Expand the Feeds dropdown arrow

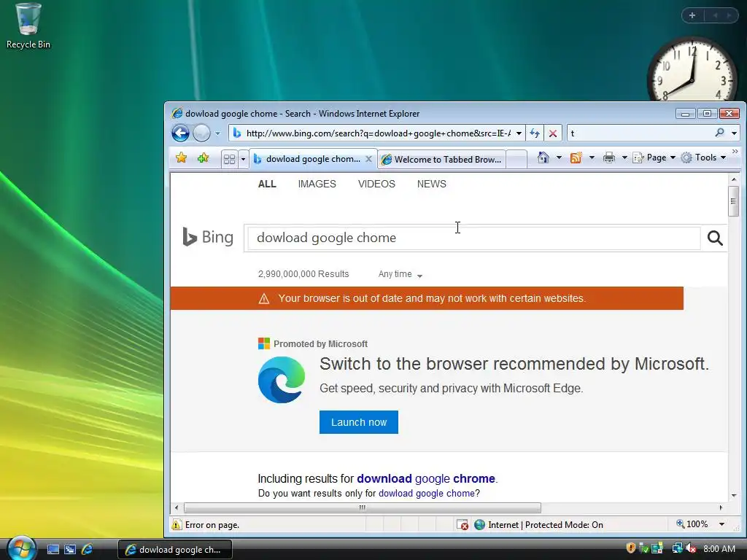point(592,157)
